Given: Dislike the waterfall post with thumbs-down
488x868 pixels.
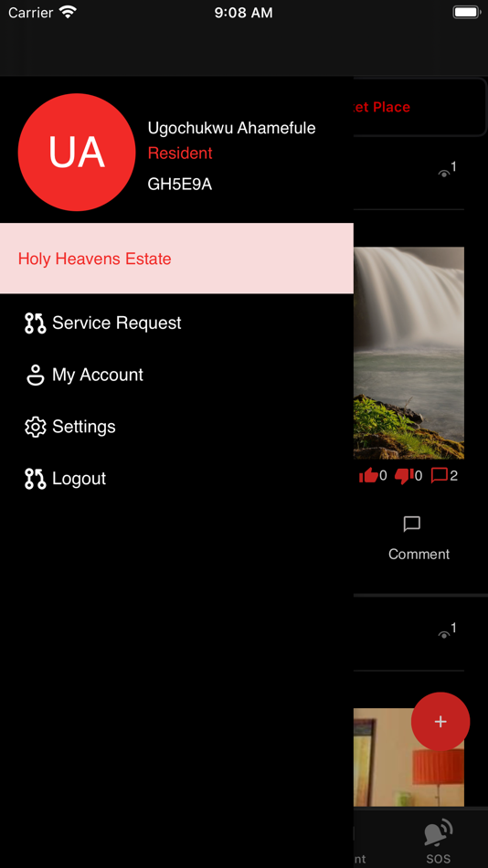Looking at the screenshot, I should (404, 475).
